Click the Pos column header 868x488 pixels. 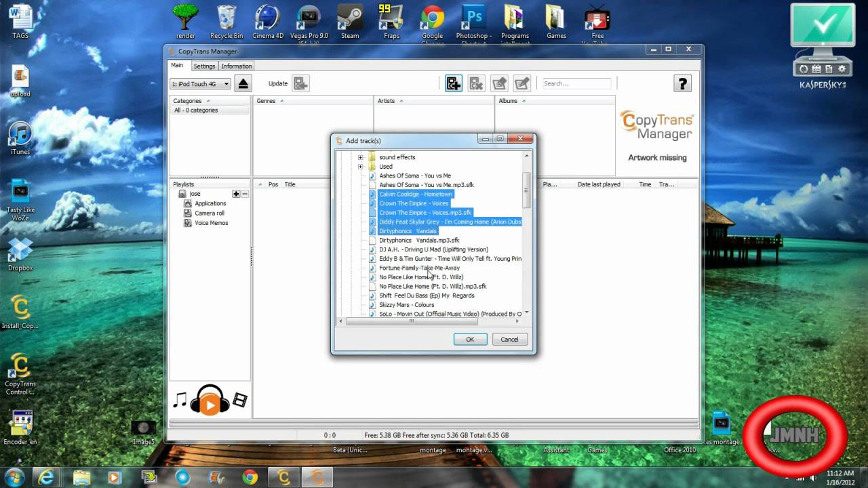273,184
